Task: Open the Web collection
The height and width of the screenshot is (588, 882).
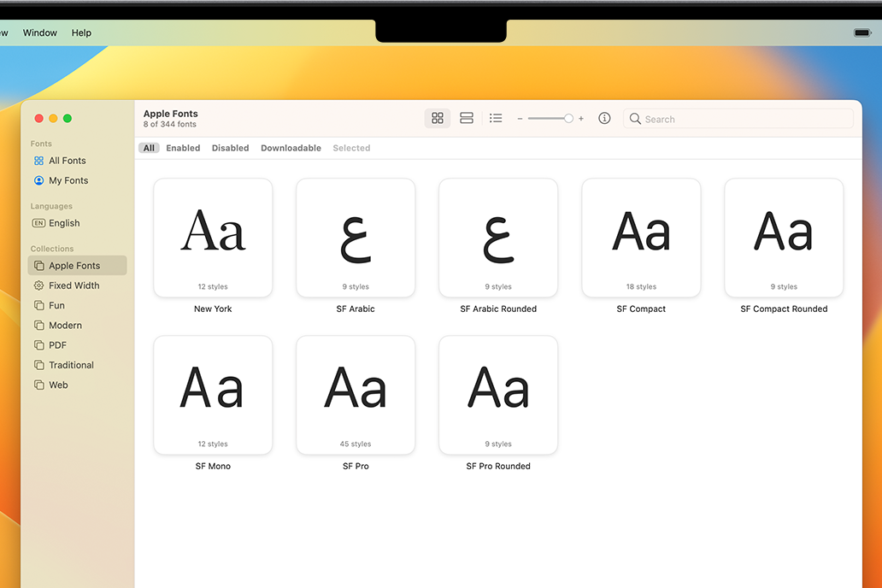Action: click(x=77, y=385)
